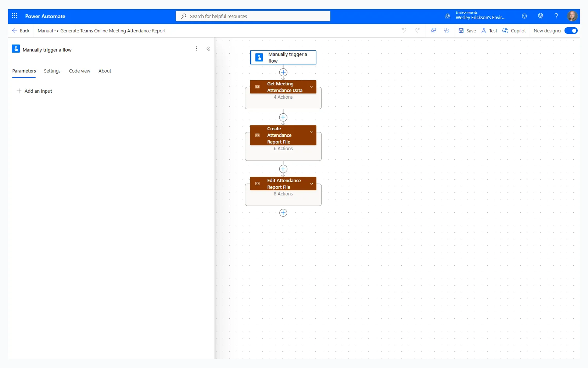Select the Get Meeting Attendance Data title
The image size is (588, 368).
(x=285, y=87)
